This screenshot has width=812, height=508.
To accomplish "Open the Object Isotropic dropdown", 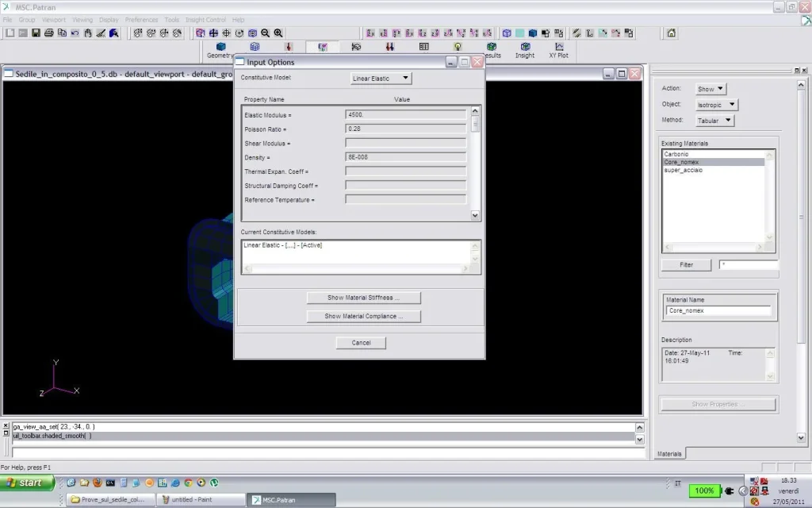I will pyautogui.click(x=716, y=105).
